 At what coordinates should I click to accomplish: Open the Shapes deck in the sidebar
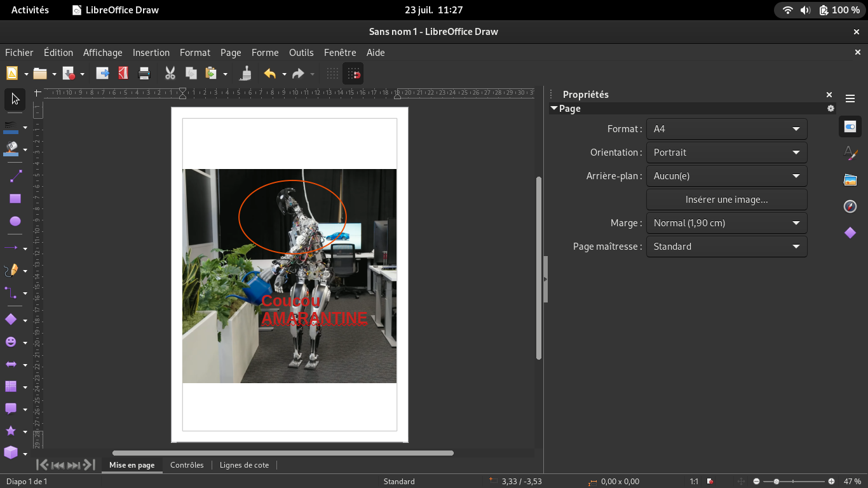[850, 233]
